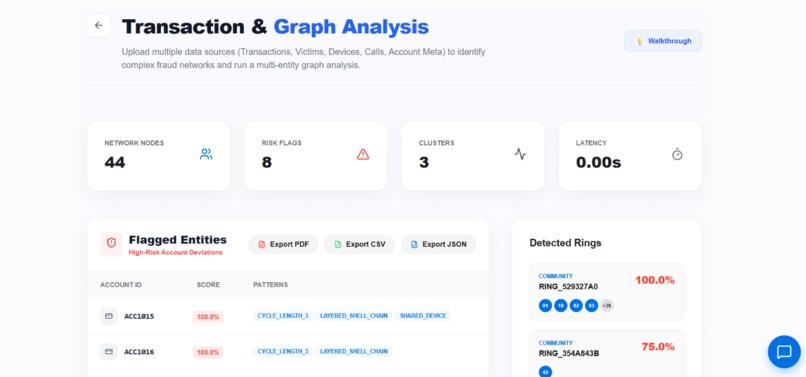Export flagged entities as CSV
806x377 pixels.
pos(359,244)
